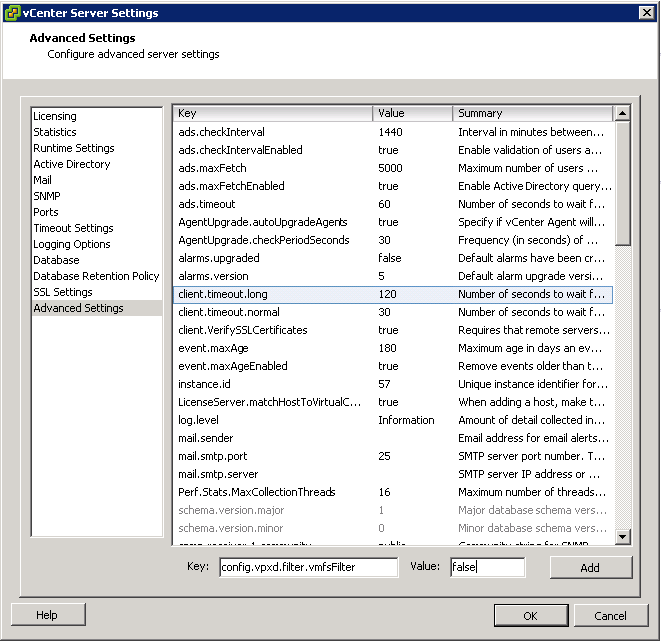
Task: Click the value 1440 cell
Action: point(390,132)
